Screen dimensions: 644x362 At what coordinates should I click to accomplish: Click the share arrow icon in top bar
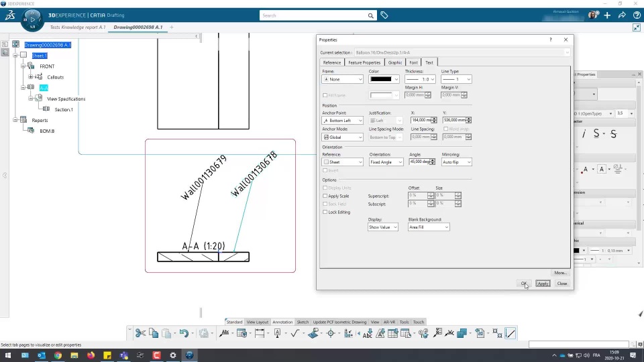click(x=622, y=15)
